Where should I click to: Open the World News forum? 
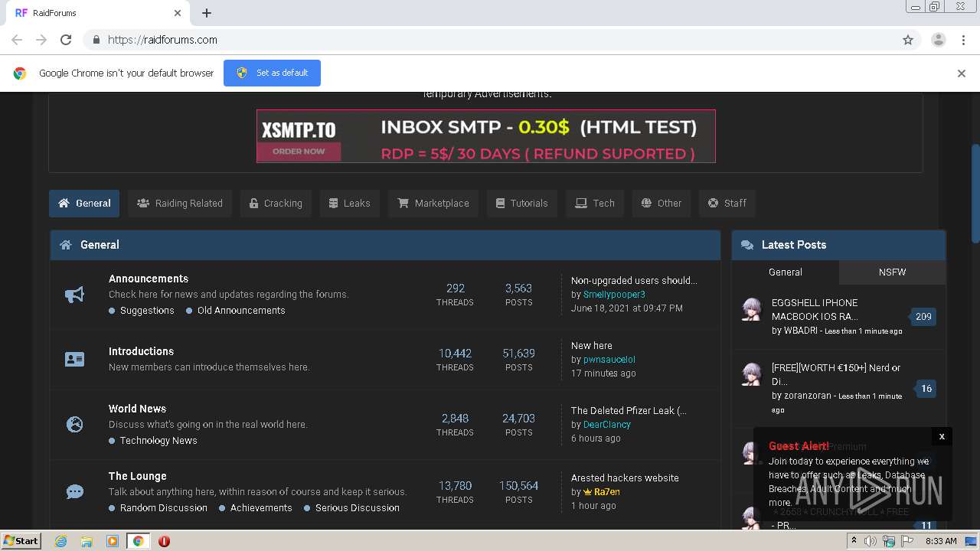pos(137,409)
